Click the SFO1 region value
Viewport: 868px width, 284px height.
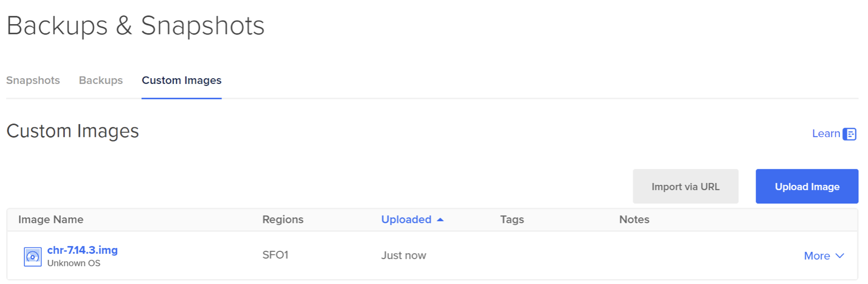pyautogui.click(x=275, y=255)
